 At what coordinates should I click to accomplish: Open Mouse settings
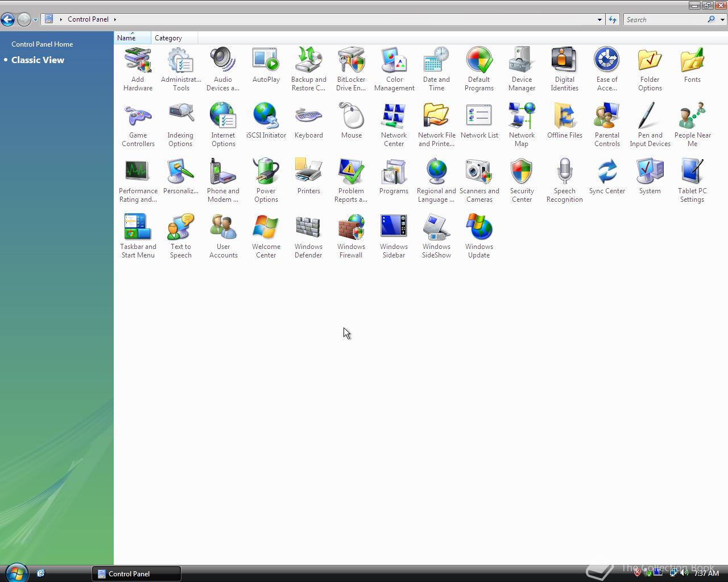tap(351, 121)
